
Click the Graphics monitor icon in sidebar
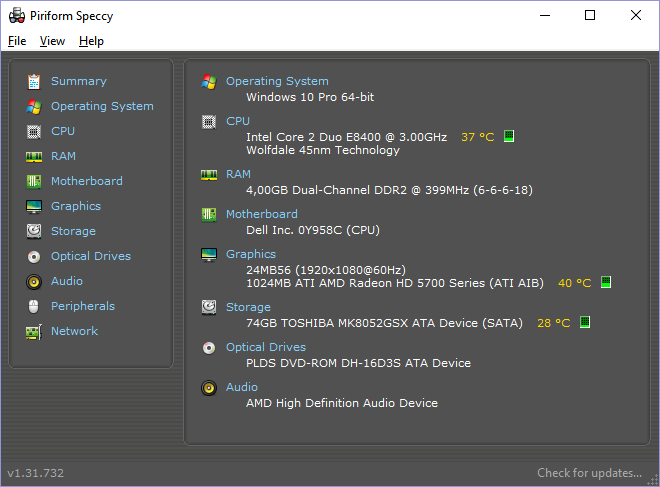pyautogui.click(x=34, y=206)
